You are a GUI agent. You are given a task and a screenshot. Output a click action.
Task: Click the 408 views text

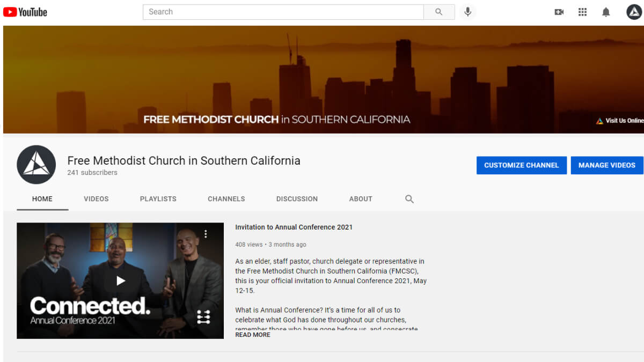(249, 245)
